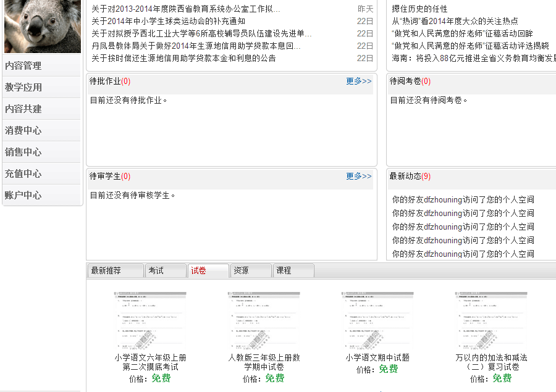Switch to the 最新推荐 tab
Image resolution: width=556 pixels, height=392 pixels.
coord(107,270)
